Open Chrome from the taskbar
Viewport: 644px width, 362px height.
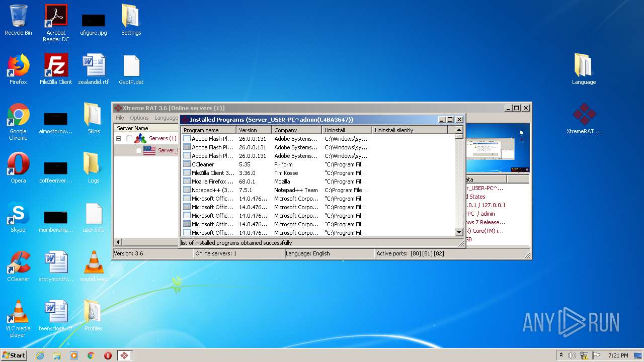(91, 355)
